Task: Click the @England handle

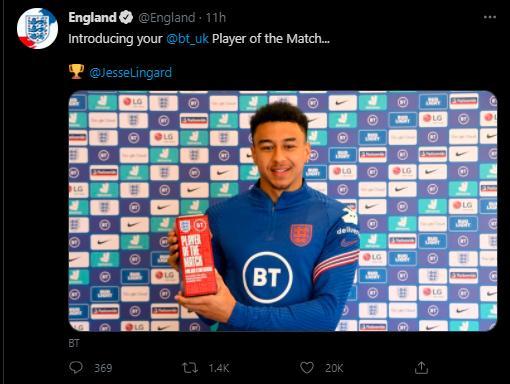Action: point(167,18)
